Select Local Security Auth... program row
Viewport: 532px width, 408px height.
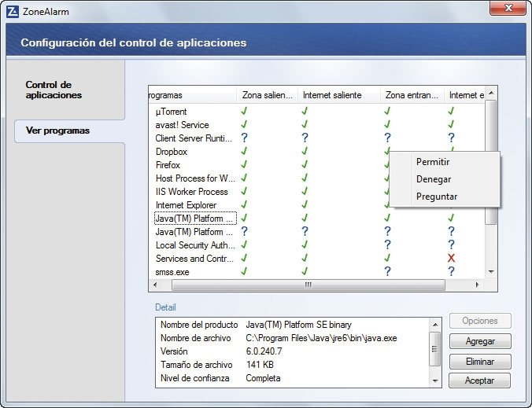(x=195, y=245)
